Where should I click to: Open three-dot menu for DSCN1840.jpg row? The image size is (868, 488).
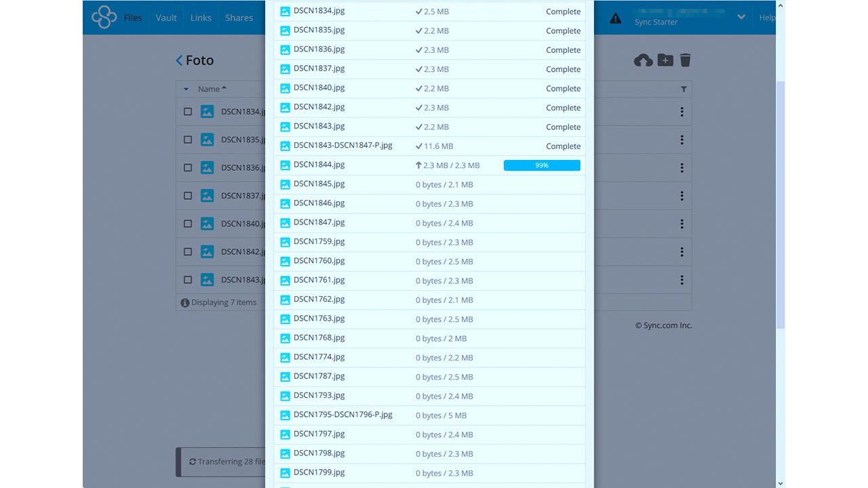[682, 224]
